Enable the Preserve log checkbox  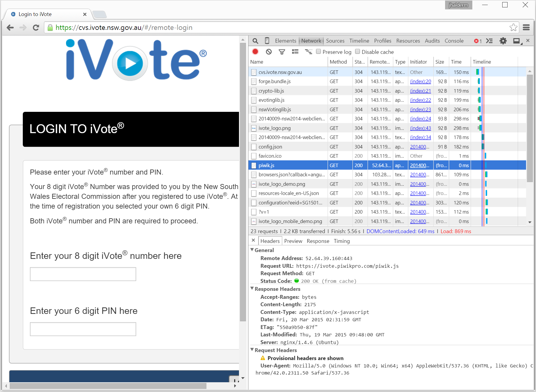[x=319, y=51]
